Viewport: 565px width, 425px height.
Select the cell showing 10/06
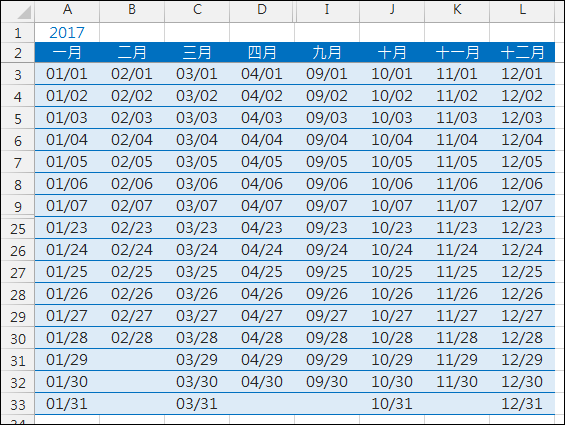pyautogui.click(x=392, y=184)
